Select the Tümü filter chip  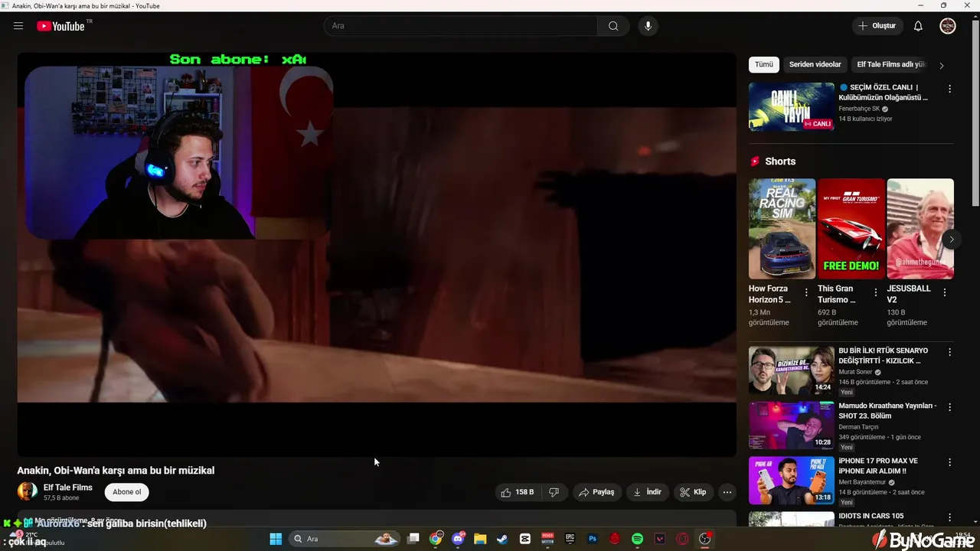(763, 65)
